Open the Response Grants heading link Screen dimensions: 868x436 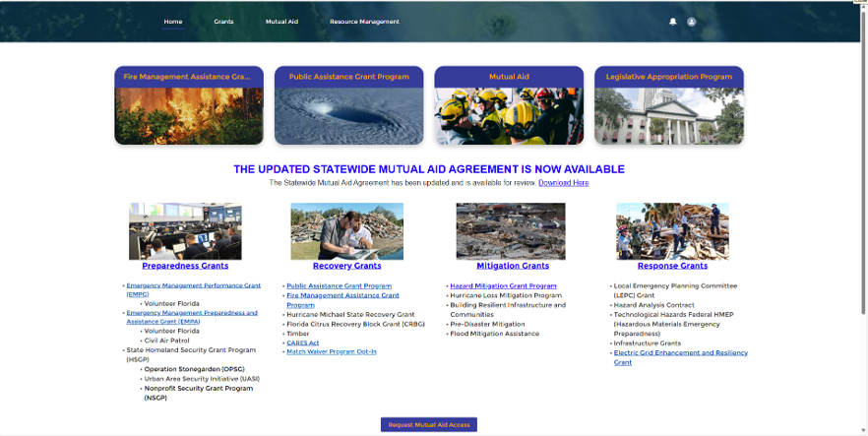pos(672,266)
